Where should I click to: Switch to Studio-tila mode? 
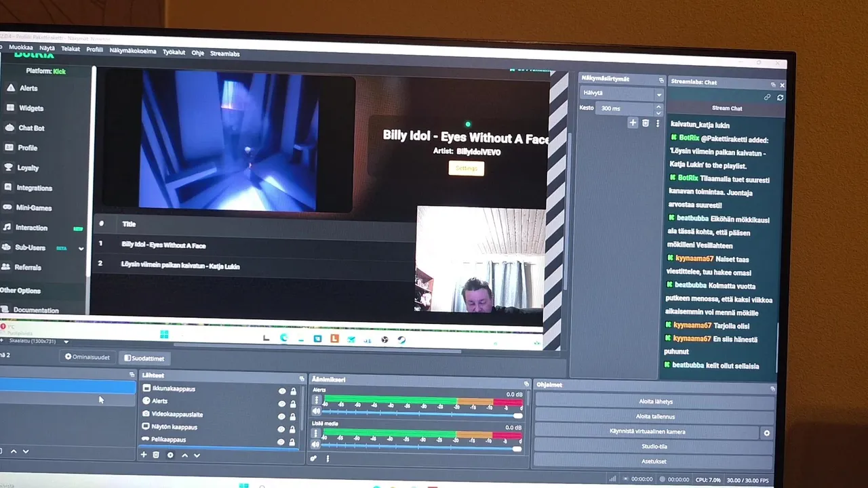pos(654,447)
